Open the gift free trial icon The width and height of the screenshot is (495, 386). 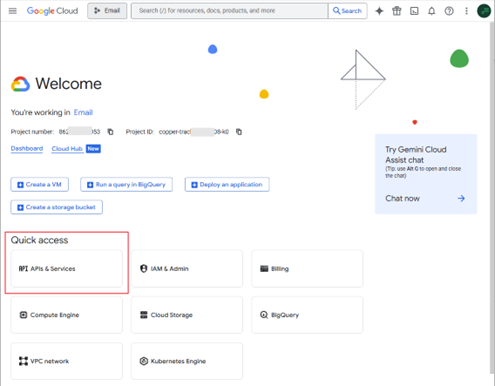(x=397, y=11)
